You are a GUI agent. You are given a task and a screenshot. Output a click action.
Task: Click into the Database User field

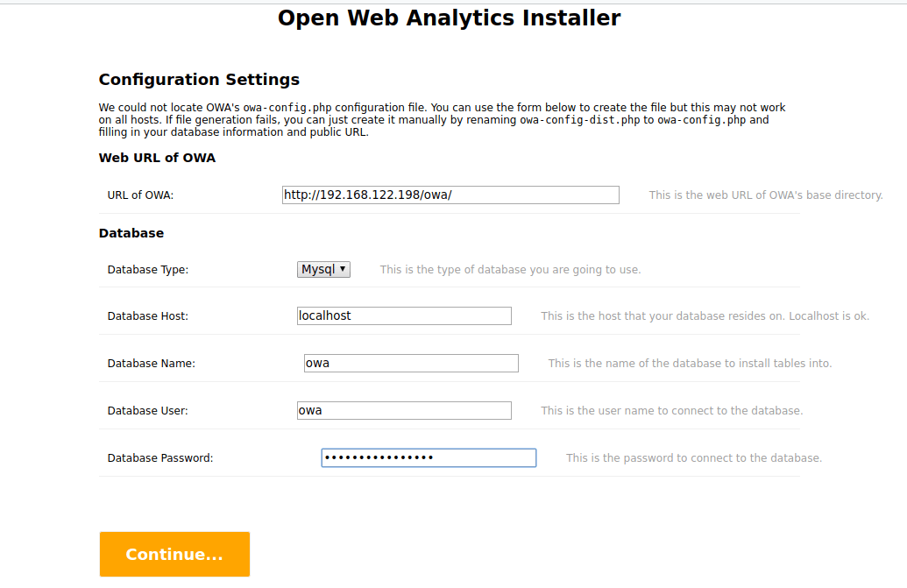tap(404, 410)
